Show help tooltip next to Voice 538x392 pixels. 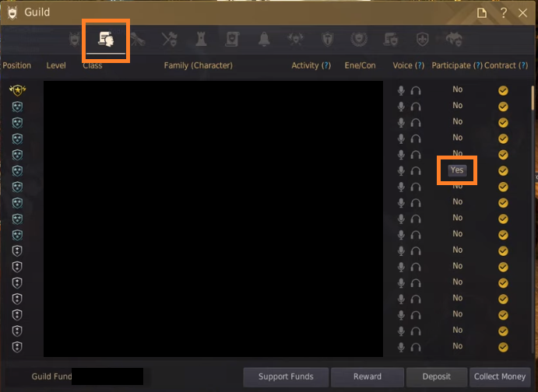420,65
